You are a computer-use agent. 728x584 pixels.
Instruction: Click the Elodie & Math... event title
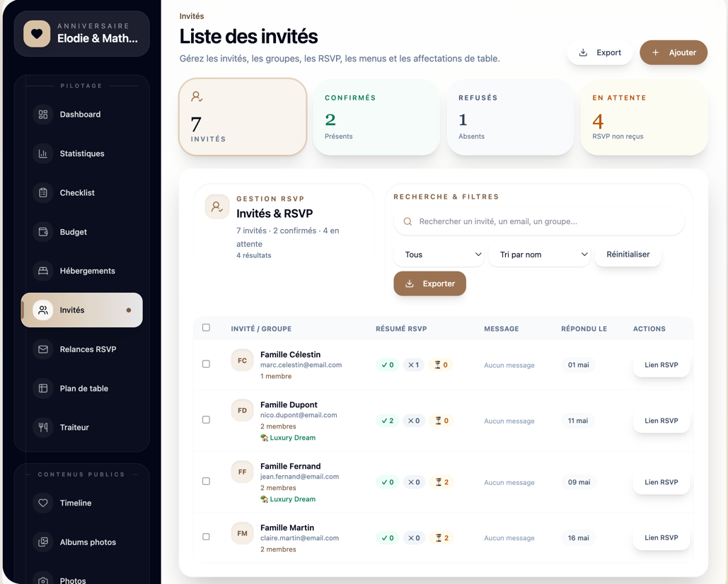click(x=98, y=38)
